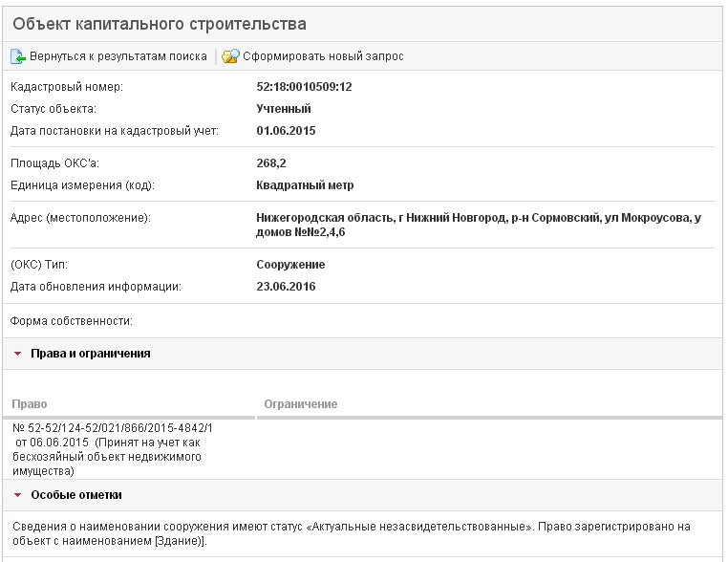Collapse 'Особые отметки' using its red arrow
The height and width of the screenshot is (562, 728).
[17, 495]
